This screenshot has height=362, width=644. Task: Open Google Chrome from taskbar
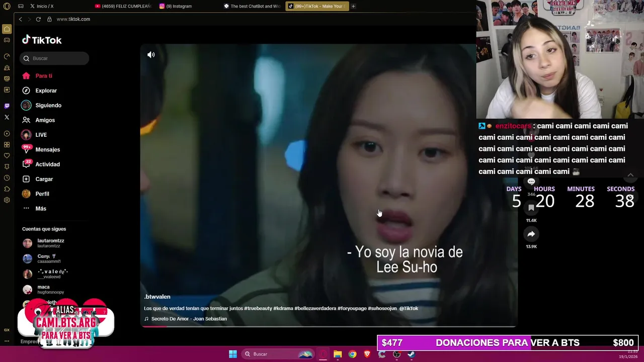[x=352, y=354]
